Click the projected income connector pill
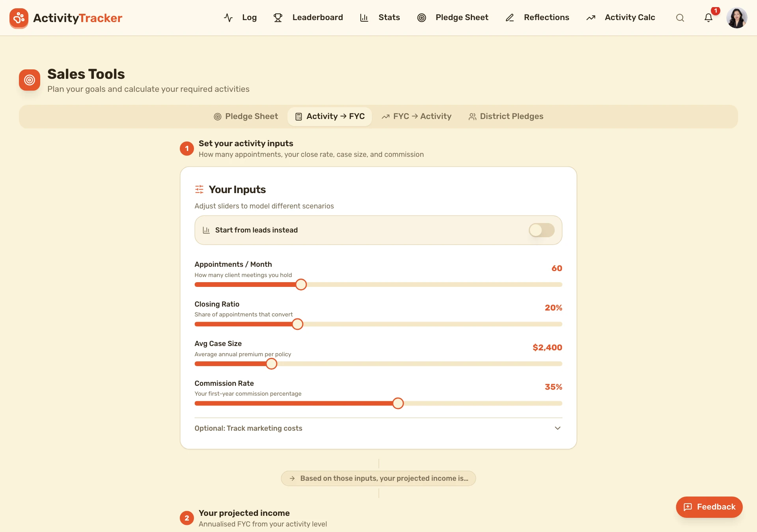Viewport: 757px width, 532px height. [378, 478]
